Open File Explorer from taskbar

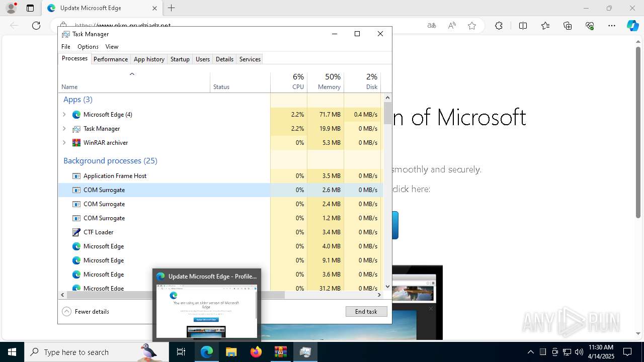pos(231,352)
